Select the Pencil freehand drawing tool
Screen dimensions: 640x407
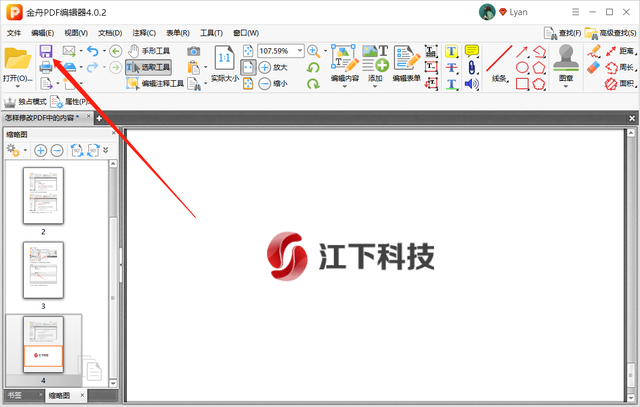pos(594,51)
